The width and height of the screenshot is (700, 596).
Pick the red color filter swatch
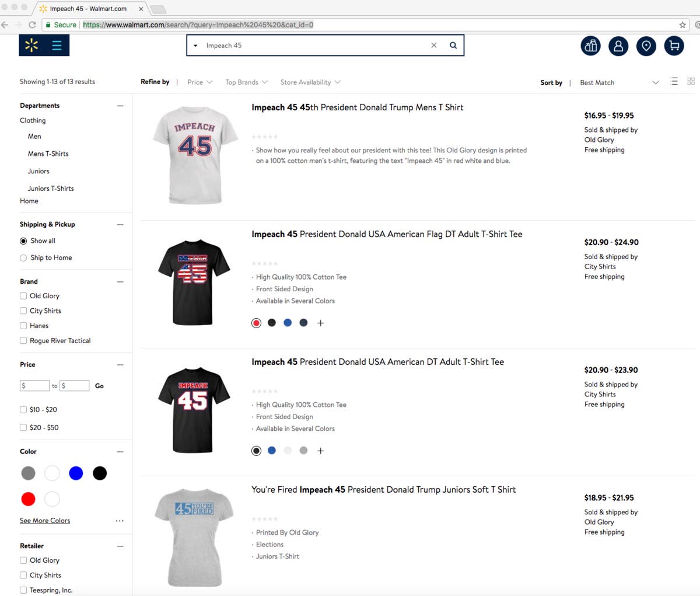pyautogui.click(x=28, y=499)
